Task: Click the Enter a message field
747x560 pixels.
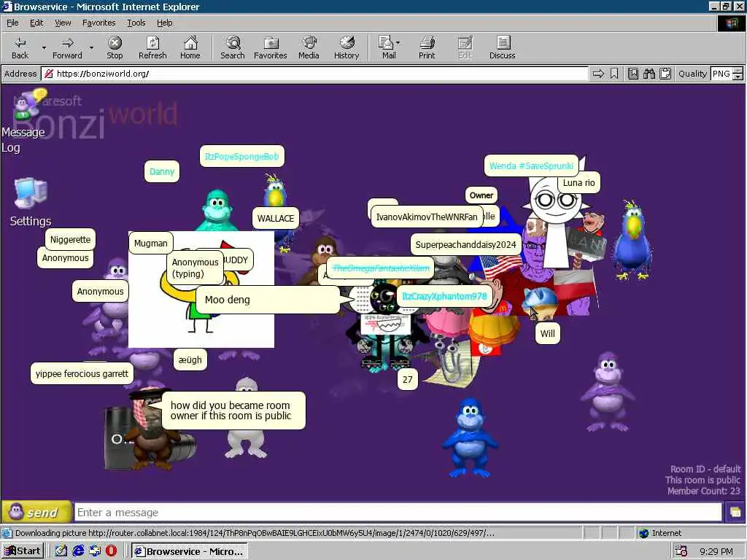Action: point(398,513)
